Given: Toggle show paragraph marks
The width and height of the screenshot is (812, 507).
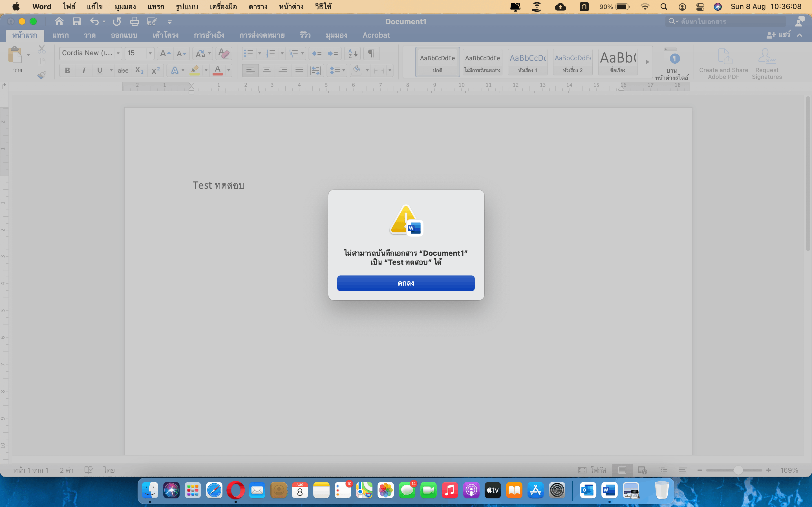Looking at the screenshot, I should (x=371, y=53).
